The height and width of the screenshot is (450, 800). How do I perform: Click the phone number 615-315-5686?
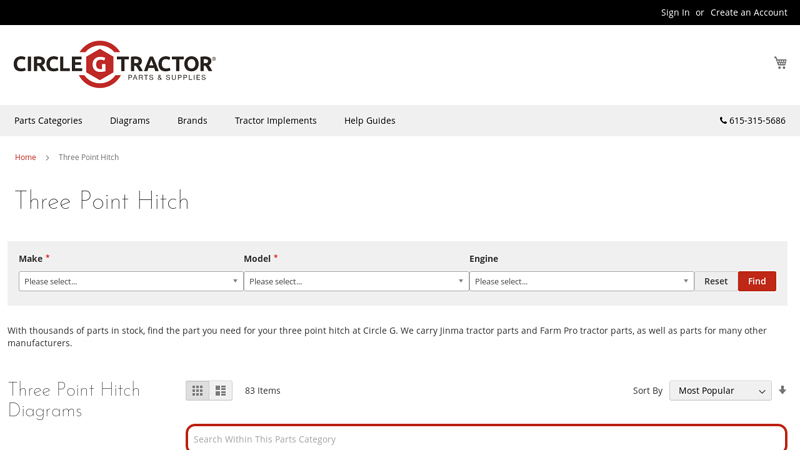752,121
